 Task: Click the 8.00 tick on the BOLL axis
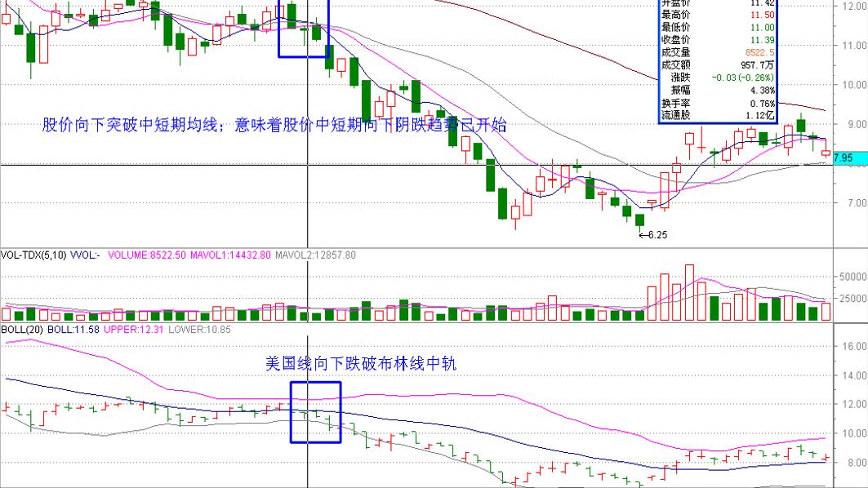click(x=857, y=463)
